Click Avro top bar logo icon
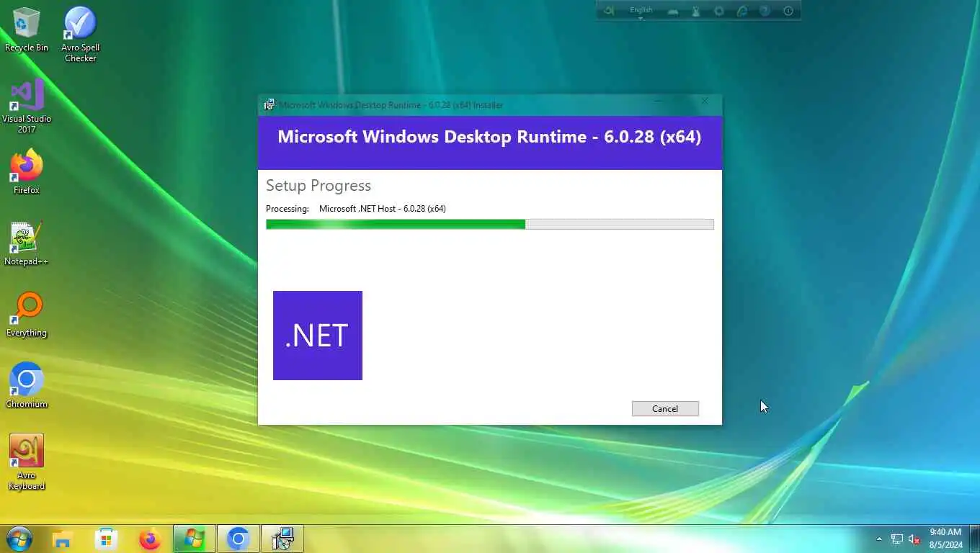 click(x=609, y=11)
